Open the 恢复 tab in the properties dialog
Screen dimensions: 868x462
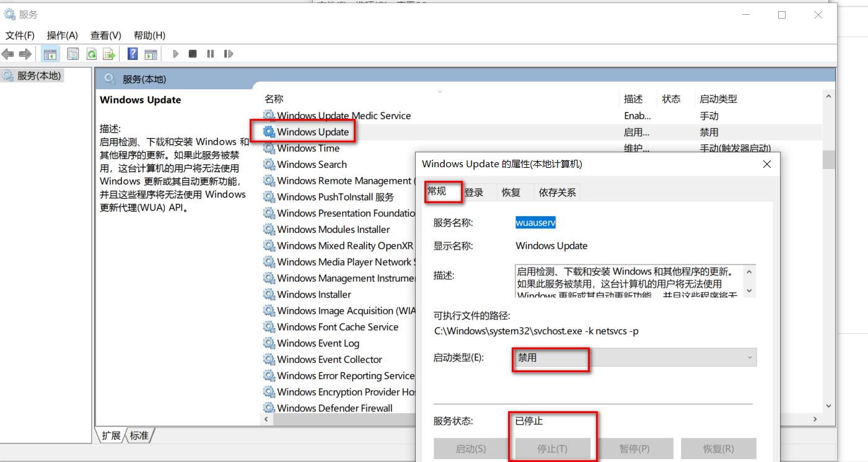511,192
